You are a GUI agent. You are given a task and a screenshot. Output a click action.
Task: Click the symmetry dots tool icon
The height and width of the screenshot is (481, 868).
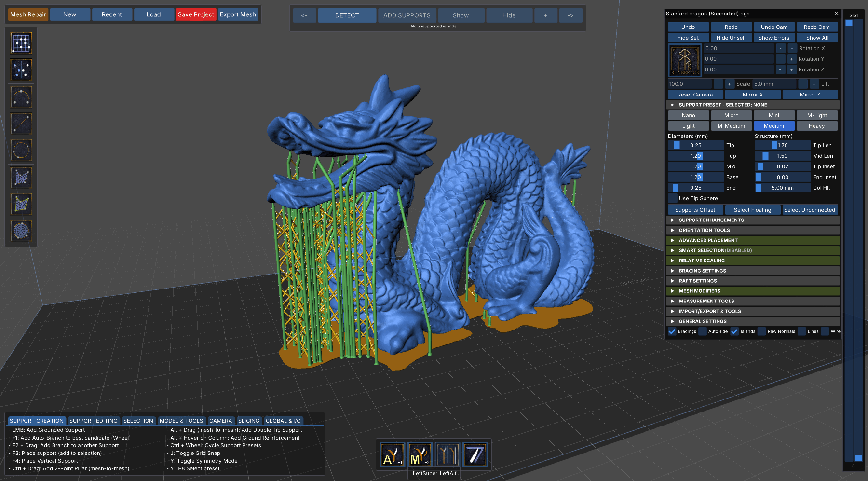21,70
